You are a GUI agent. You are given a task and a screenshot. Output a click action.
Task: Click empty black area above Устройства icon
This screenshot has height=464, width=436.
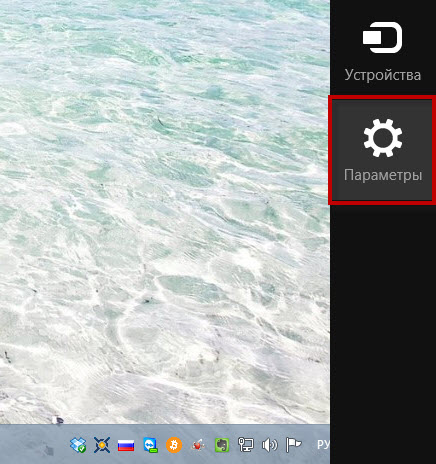(x=383, y=9)
